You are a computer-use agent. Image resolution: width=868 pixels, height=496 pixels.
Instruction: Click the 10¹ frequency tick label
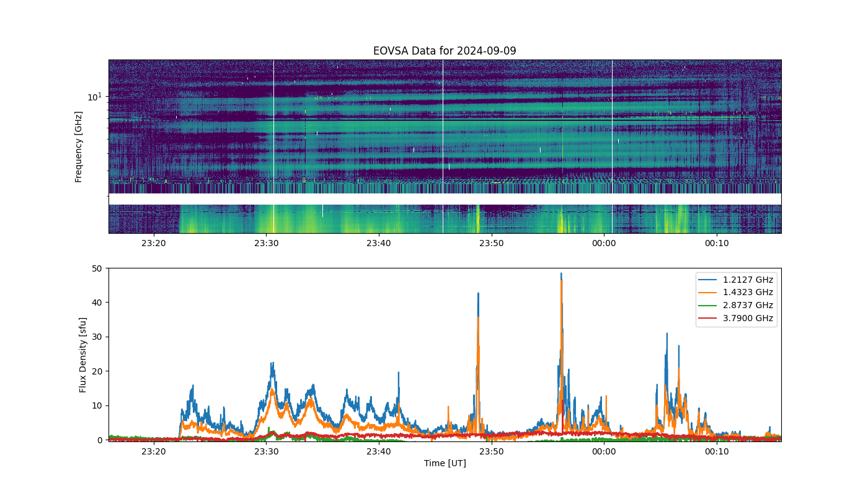coord(95,97)
